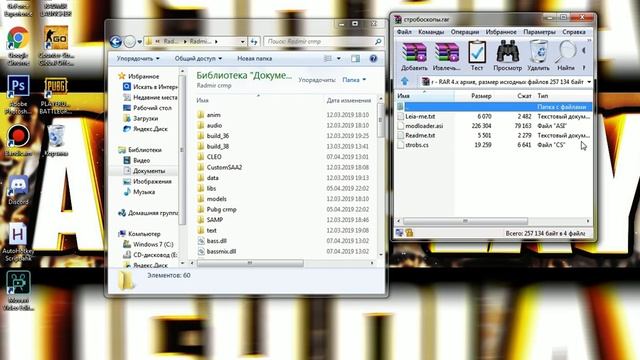
Task: Select the Recycle Bin (Корзина) desktop icon
Action: click(56, 137)
